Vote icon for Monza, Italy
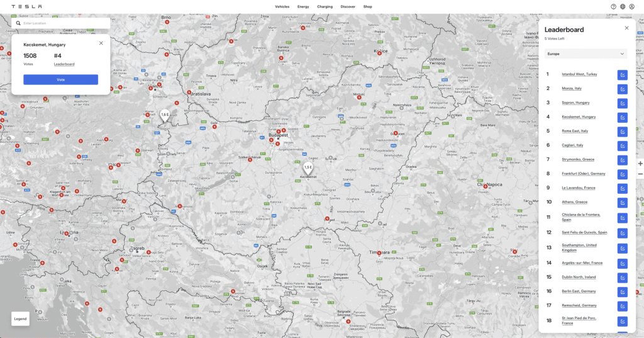Image resolution: width=644 pixels, height=338 pixels. click(622, 89)
